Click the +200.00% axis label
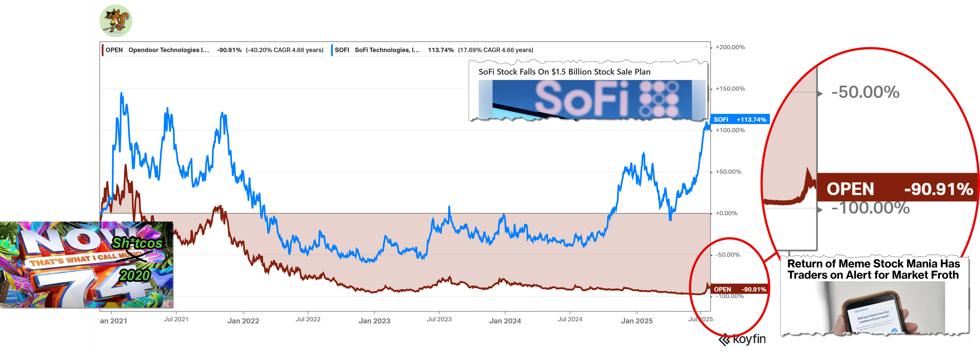This screenshot has height=351, width=980. point(730,47)
